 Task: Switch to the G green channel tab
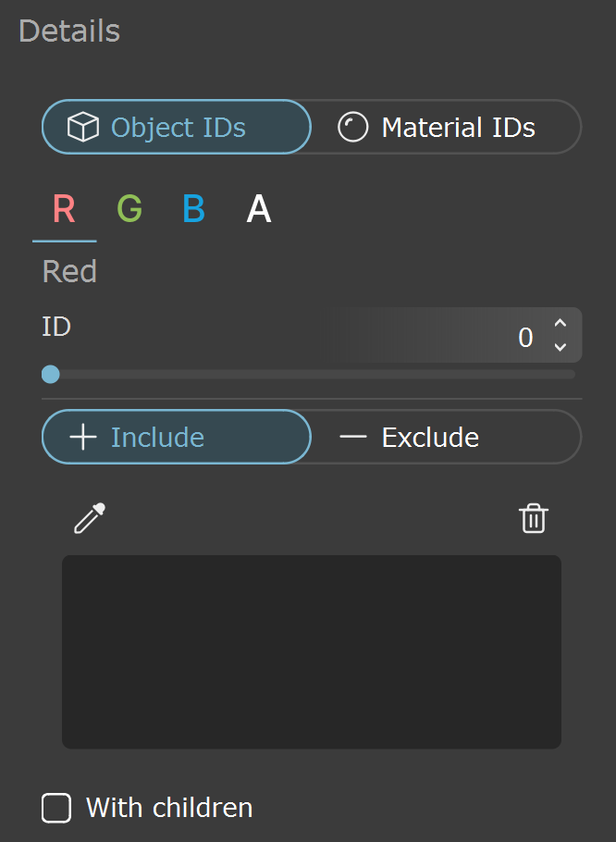(x=129, y=209)
